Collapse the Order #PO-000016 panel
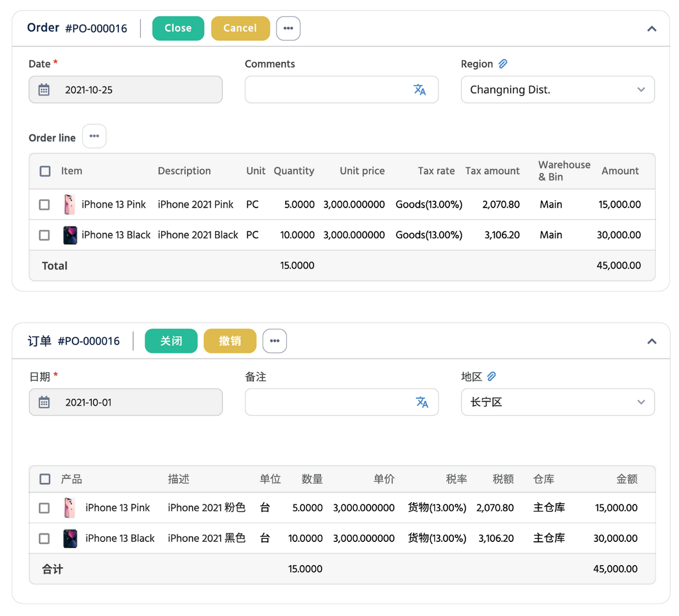 pos(652,28)
